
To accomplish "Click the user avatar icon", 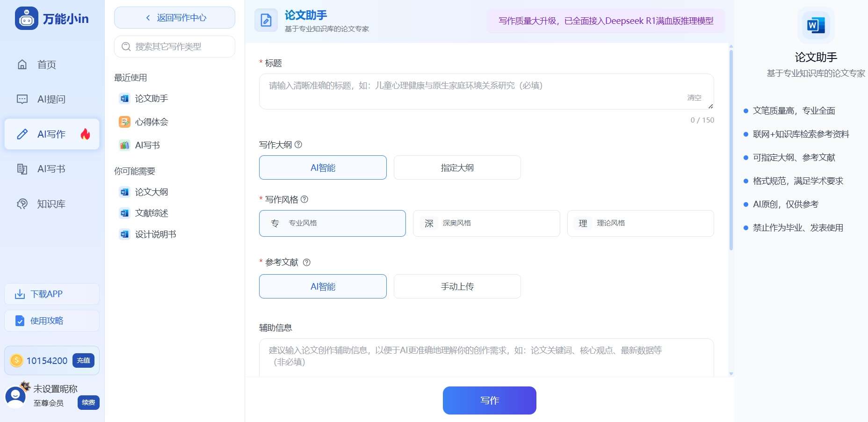I will 15,396.
